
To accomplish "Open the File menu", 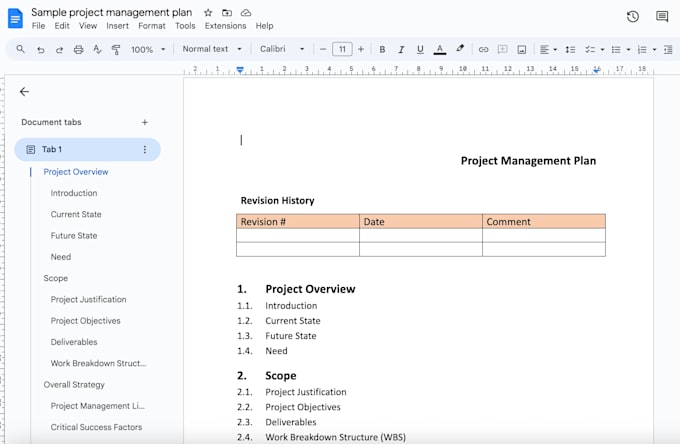I will tap(38, 26).
